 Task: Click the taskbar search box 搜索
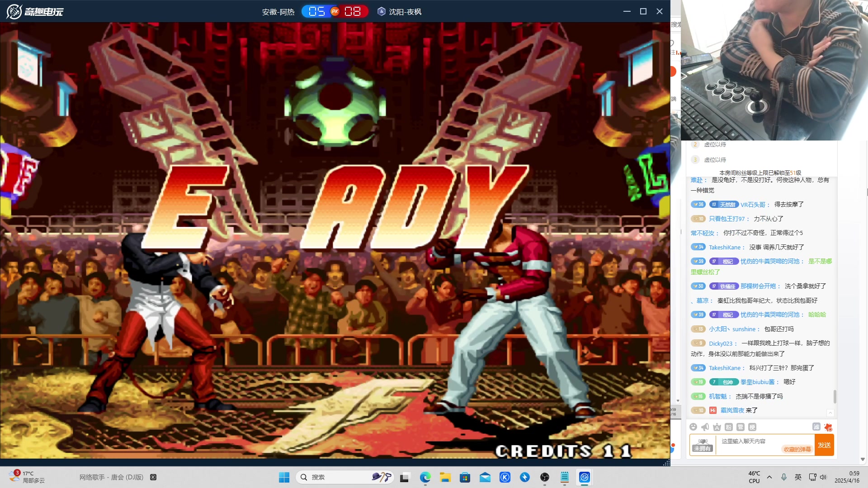[345, 477]
